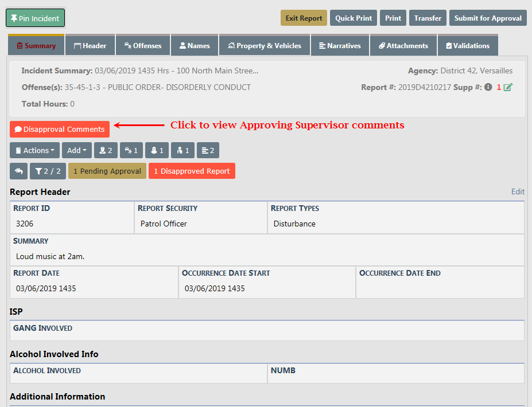Open the Property & Vehicles tab
Viewport: 532px width, 407px height.
[264, 46]
